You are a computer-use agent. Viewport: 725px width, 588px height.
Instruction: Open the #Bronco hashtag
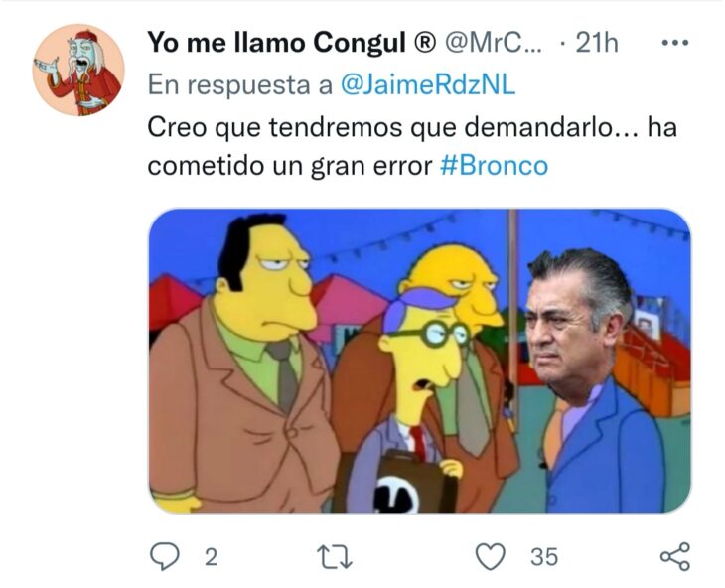tap(494, 166)
